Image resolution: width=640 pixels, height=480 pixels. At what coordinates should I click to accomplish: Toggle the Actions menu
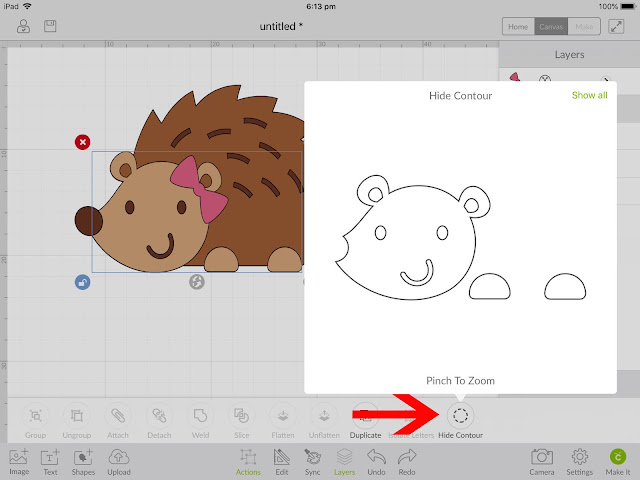click(x=248, y=461)
